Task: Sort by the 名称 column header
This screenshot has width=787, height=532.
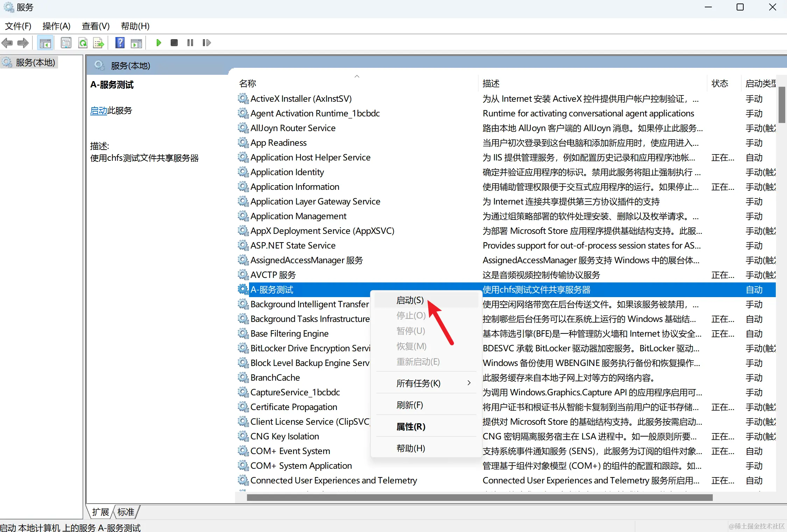Action: click(x=248, y=84)
